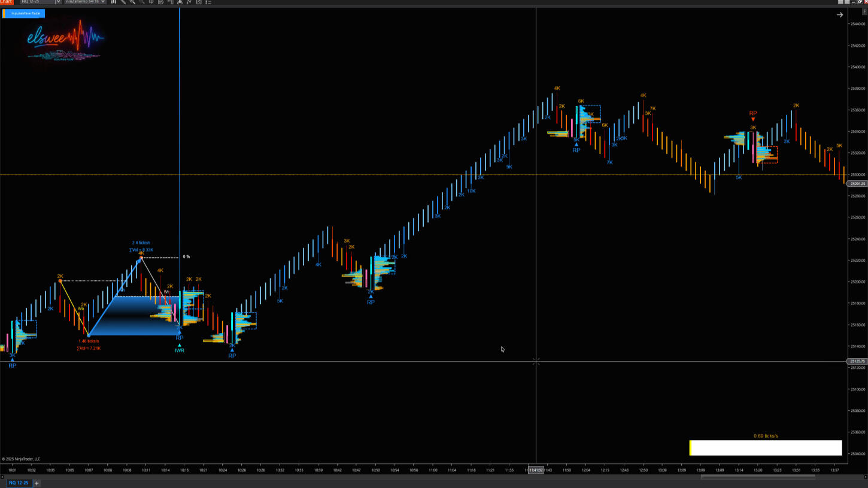Switch to the NQ 12-25 tab
868x488 pixels.
coord(18,483)
